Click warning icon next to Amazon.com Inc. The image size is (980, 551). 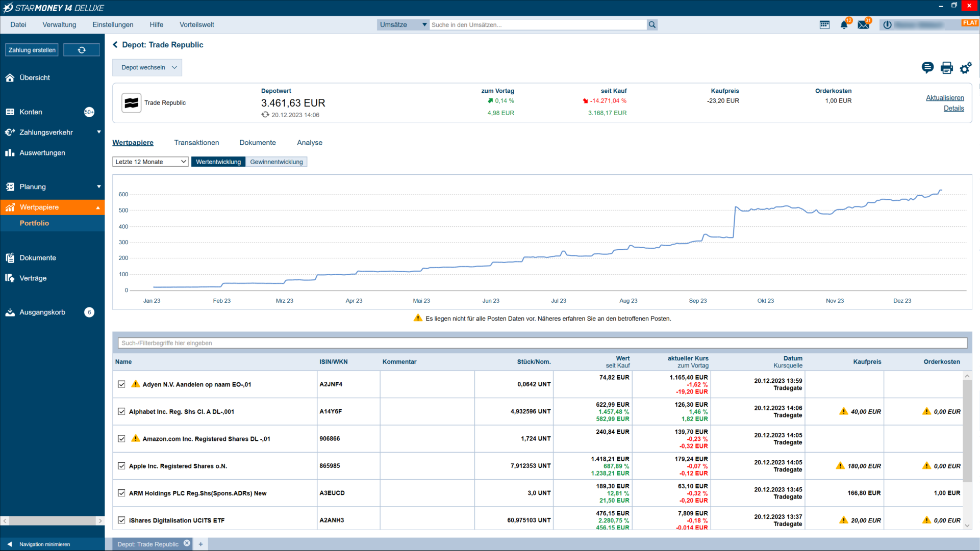135,438
